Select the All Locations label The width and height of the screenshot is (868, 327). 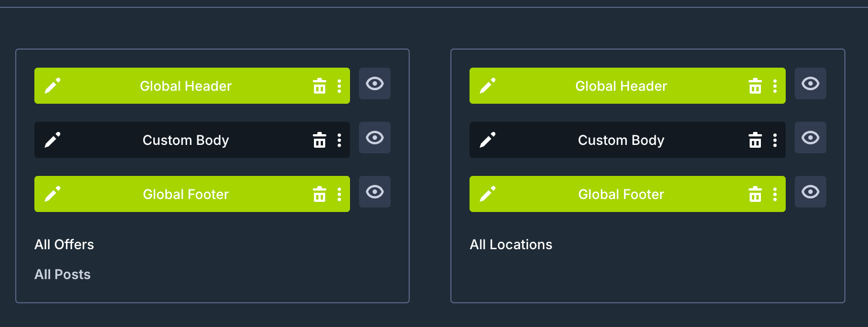(511, 245)
